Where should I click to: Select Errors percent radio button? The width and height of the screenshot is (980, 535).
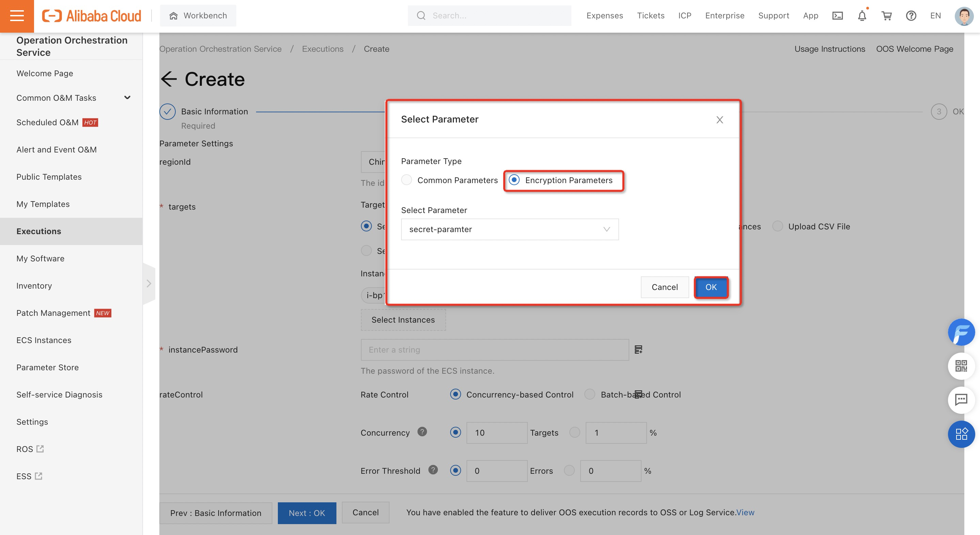[569, 470]
